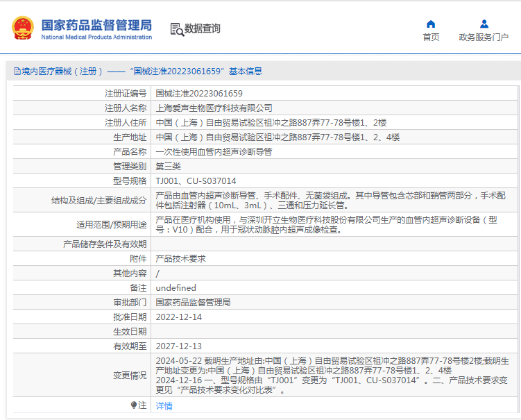Click the 首页 label
This screenshot has height=420, width=521.
click(x=431, y=37)
